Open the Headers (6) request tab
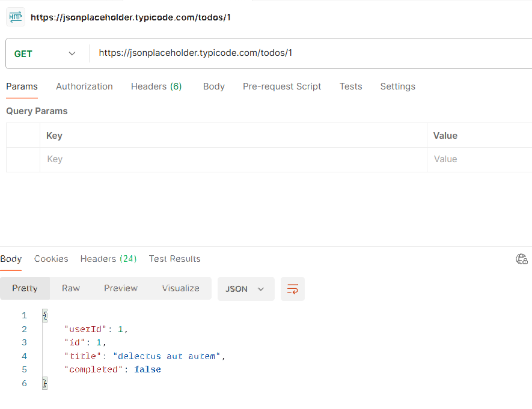Image resolution: width=532 pixels, height=409 pixels. [x=156, y=86]
